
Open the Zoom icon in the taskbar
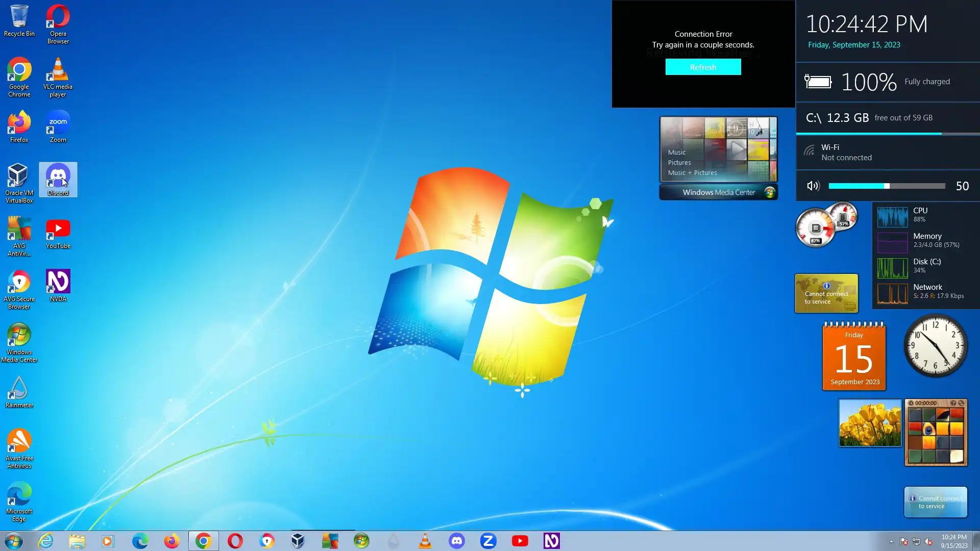click(x=488, y=541)
